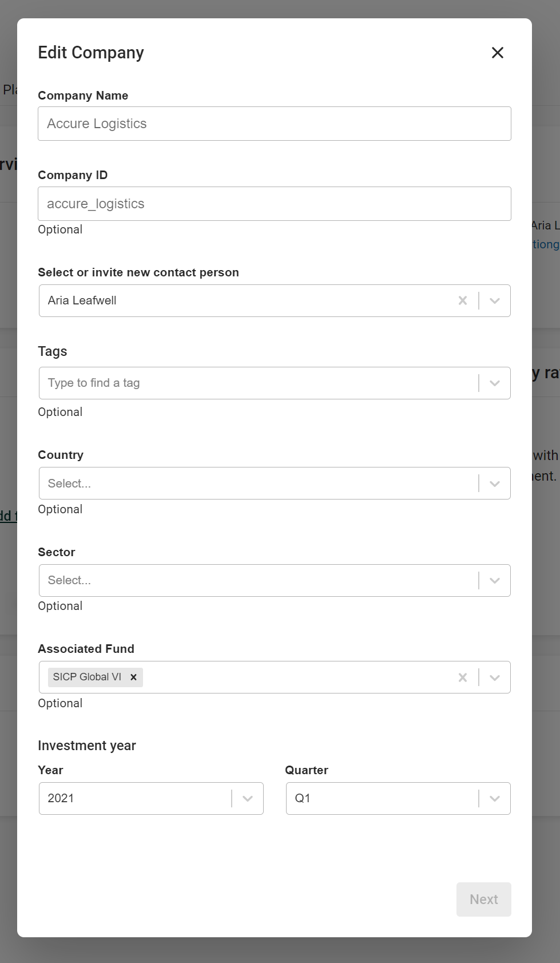Click the Company Name input field

pyautogui.click(x=275, y=124)
